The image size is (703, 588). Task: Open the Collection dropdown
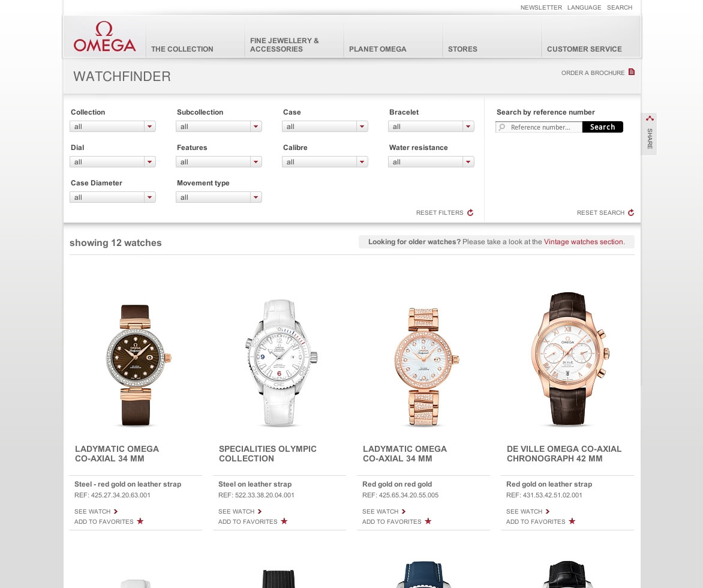[x=113, y=127]
